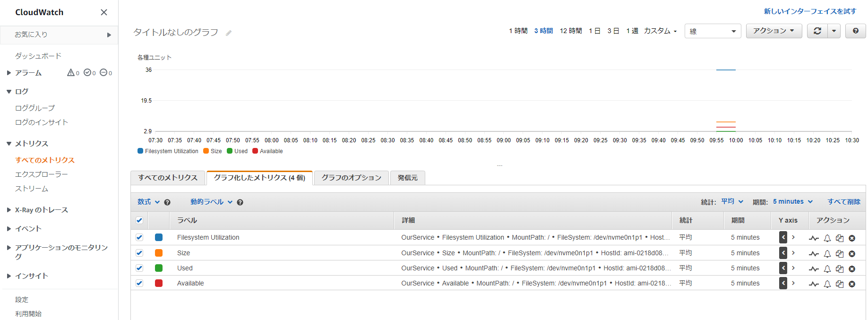The width and height of the screenshot is (868, 320).
Task: Close the CloudWatch sidebar with the X
Action: click(104, 12)
